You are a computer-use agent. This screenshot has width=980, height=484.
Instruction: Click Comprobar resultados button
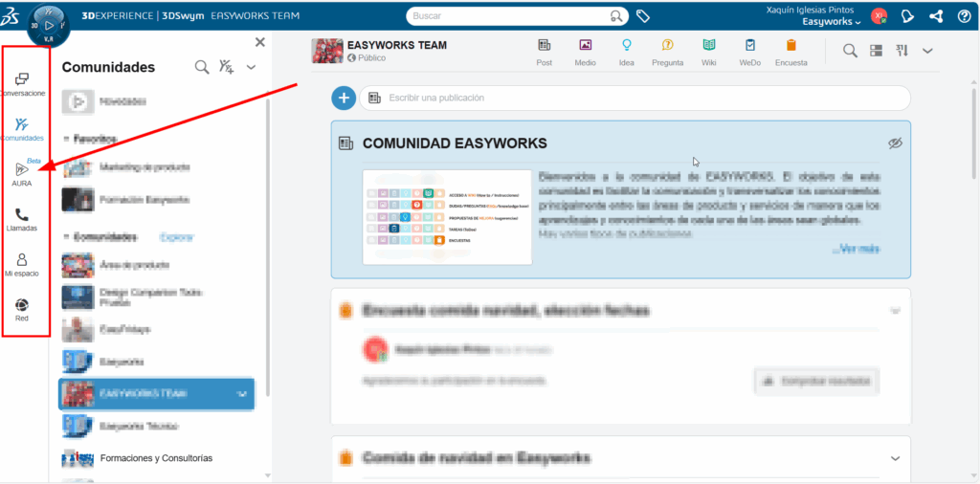point(817,381)
